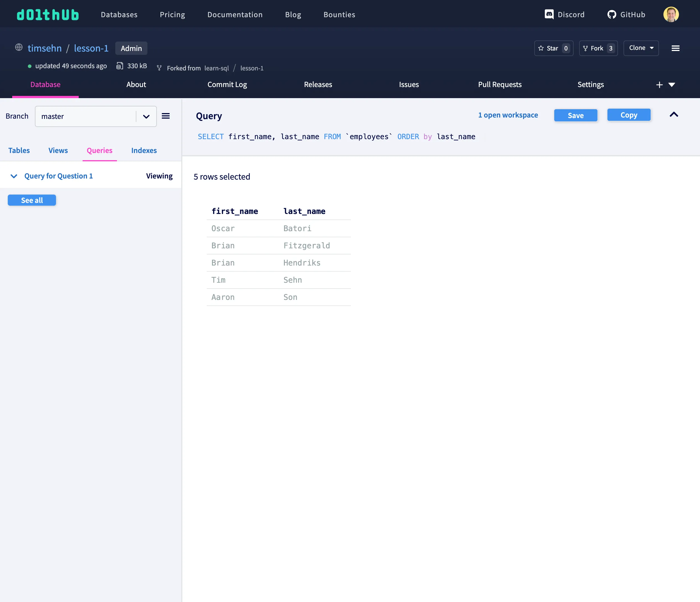This screenshot has width=700, height=602.
Task: Open the Clone dropdown
Action: pyautogui.click(x=641, y=48)
